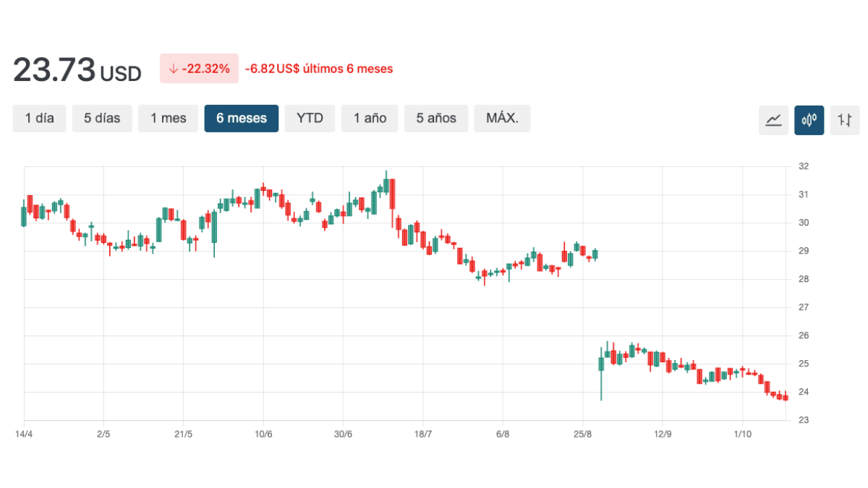Click the 10/6 date axis label

pyautogui.click(x=265, y=435)
